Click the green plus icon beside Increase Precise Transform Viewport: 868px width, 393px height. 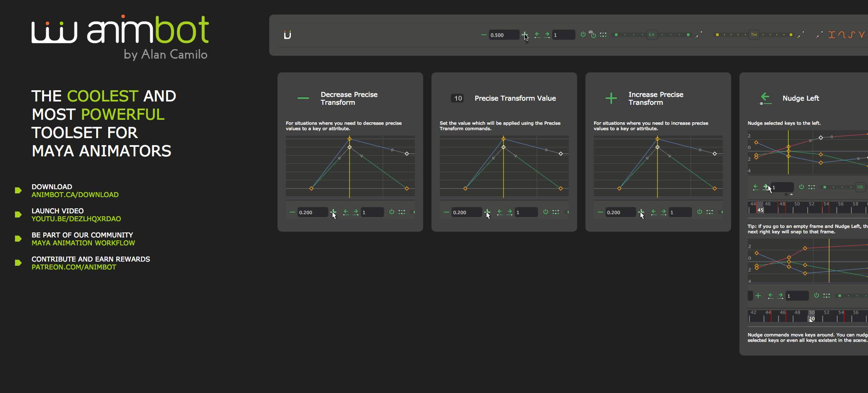[x=611, y=98]
